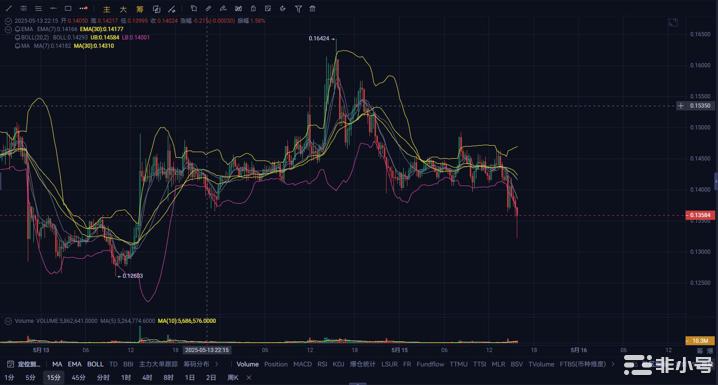Select the TVolume sub-indicator

tap(541, 364)
